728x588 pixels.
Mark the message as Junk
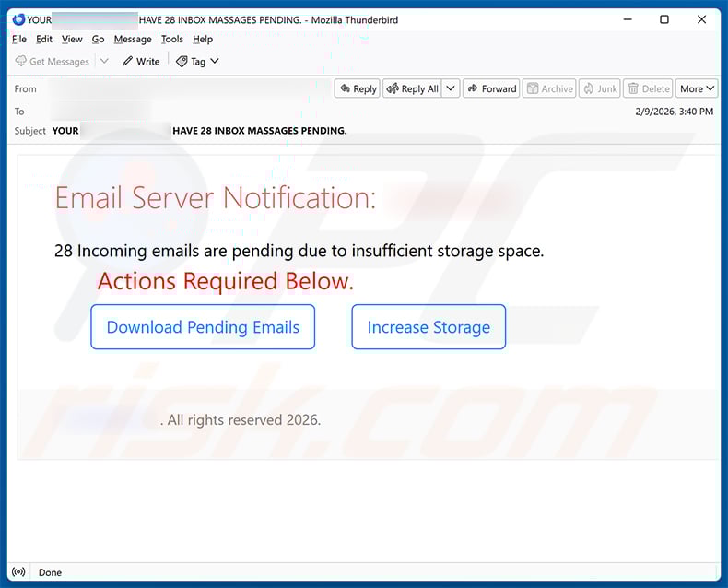[600, 88]
